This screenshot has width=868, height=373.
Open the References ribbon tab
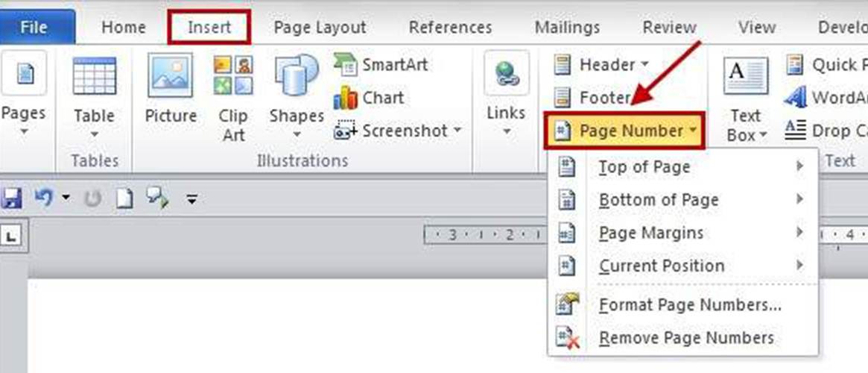(450, 28)
